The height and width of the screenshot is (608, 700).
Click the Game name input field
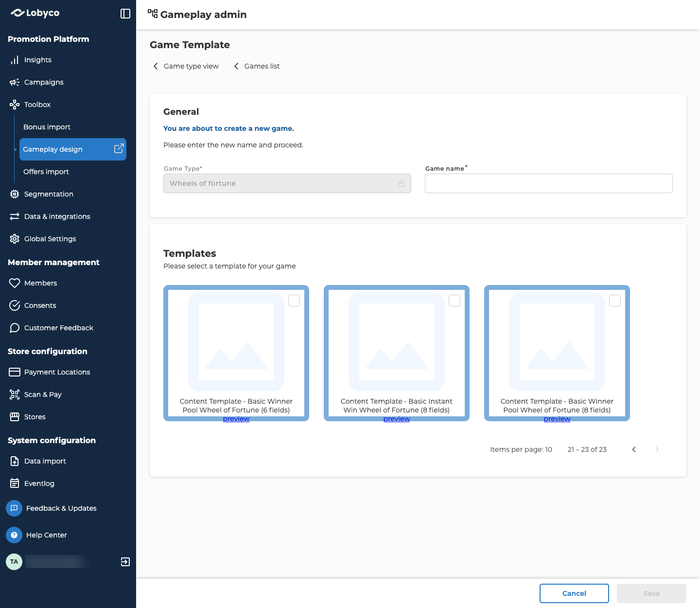click(549, 183)
